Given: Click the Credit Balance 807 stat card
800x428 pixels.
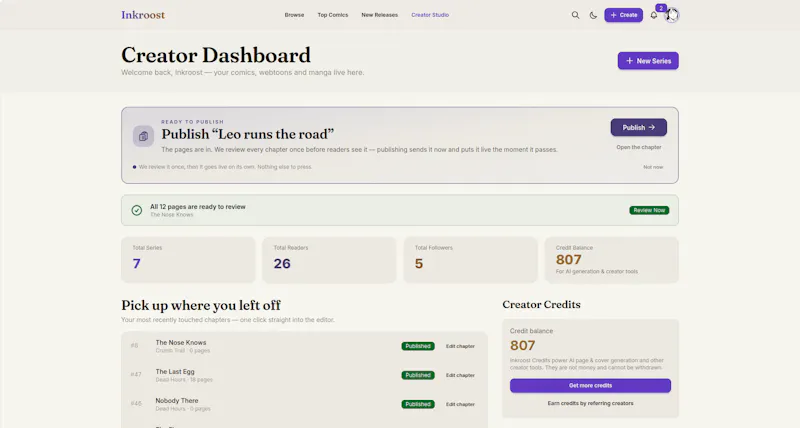Looking at the screenshot, I should coord(612,260).
